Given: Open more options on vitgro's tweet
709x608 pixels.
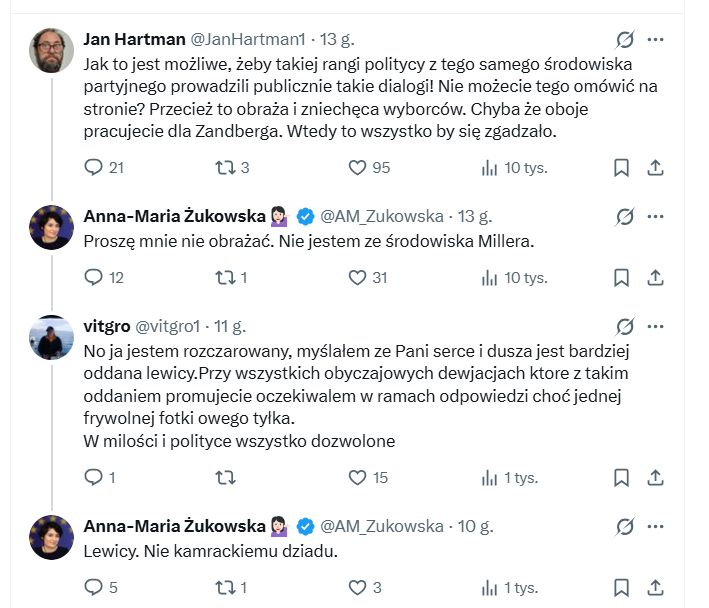Looking at the screenshot, I should pyautogui.click(x=656, y=326).
